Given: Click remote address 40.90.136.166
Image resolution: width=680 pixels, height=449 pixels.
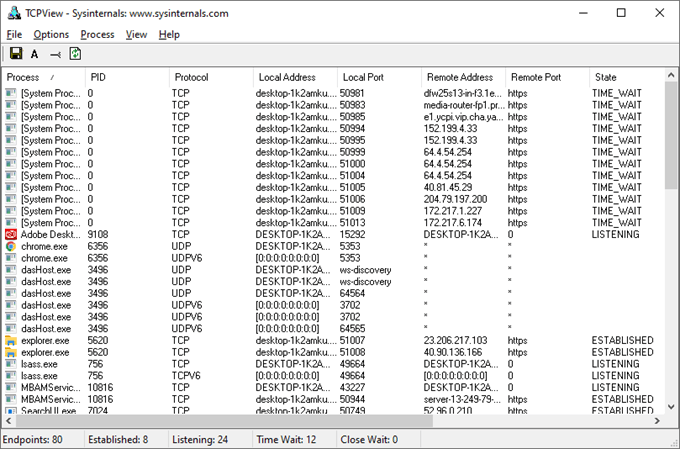Looking at the screenshot, I should (453, 352).
